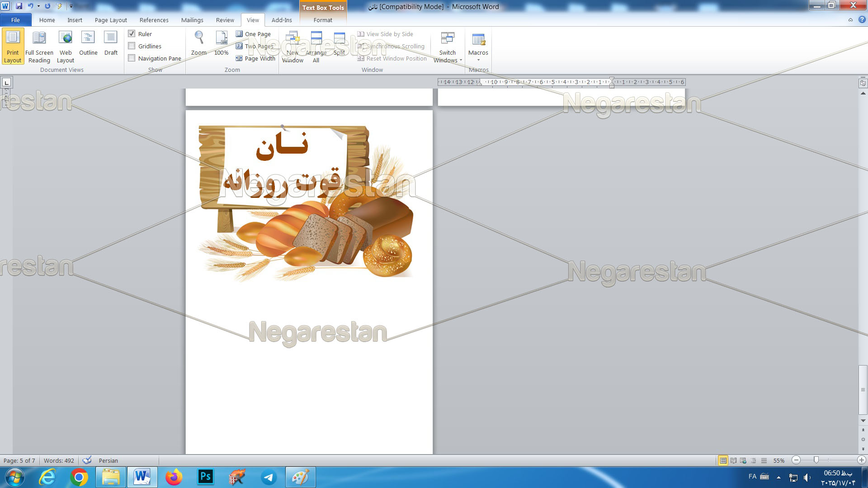
Task: Select Print Layout status bar view button
Action: (723, 460)
